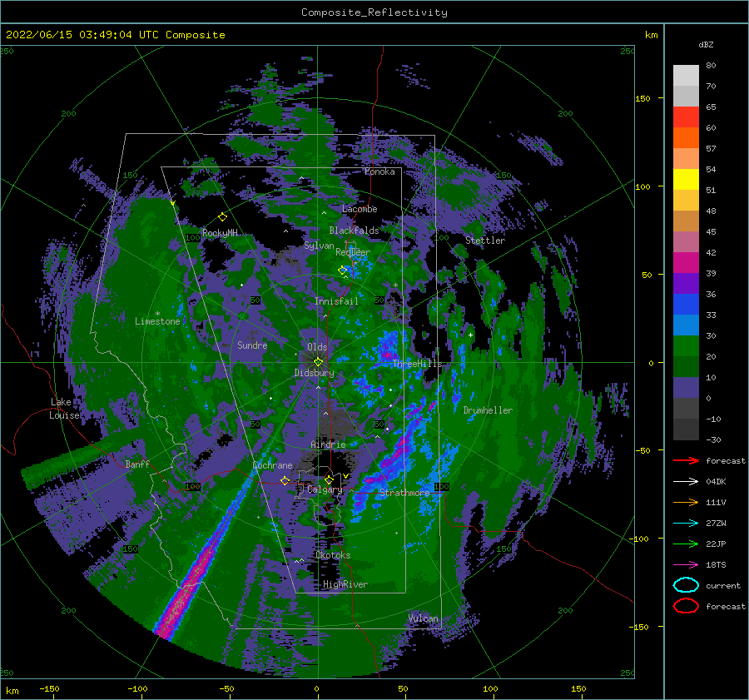Image resolution: width=749 pixels, height=700 pixels.
Task: Click the Lake Louise label
Action: tap(64, 409)
